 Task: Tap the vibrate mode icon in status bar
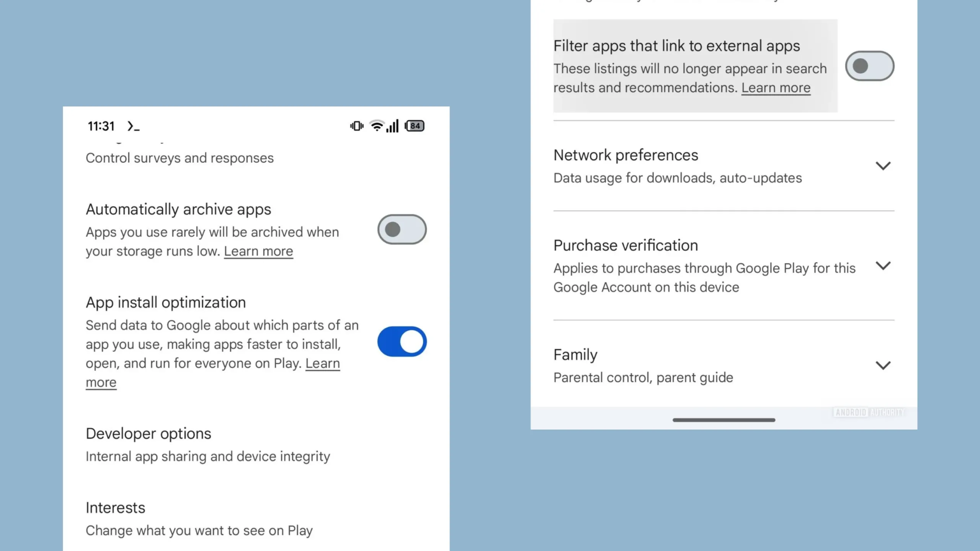click(357, 126)
